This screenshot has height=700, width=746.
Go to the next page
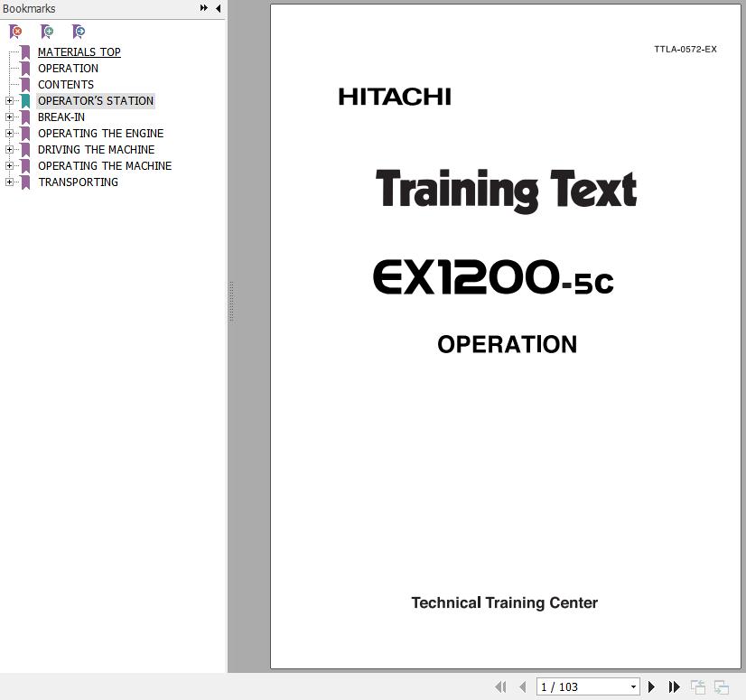click(651, 686)
